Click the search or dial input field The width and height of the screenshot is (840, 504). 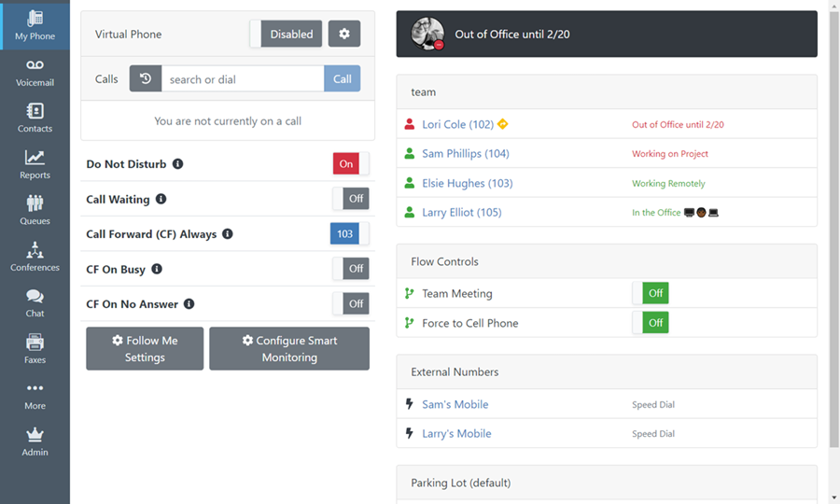click(x=243, y=79)
